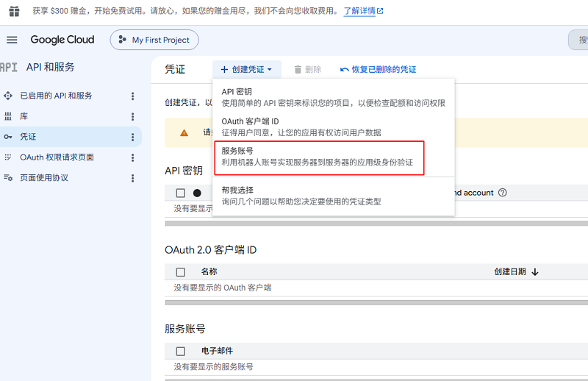The image size is (588, 381).
Task: Click the 没有要显示的服务账号 text
Action: pyautogui.click(x=213, y=367)
